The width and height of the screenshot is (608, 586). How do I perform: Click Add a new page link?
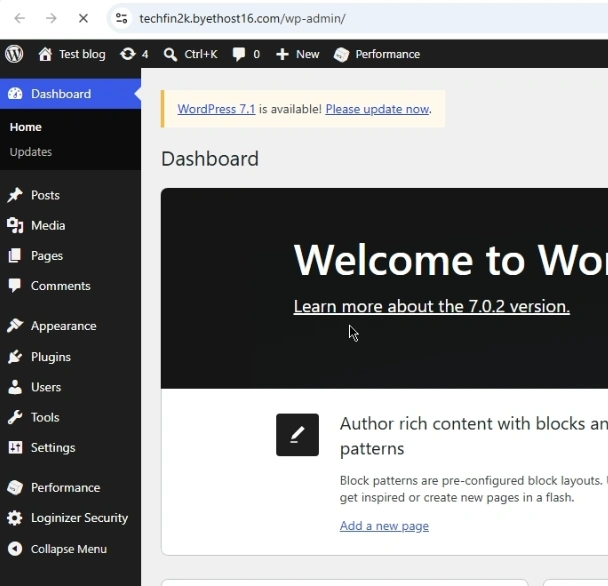click(x=384, y=526)
